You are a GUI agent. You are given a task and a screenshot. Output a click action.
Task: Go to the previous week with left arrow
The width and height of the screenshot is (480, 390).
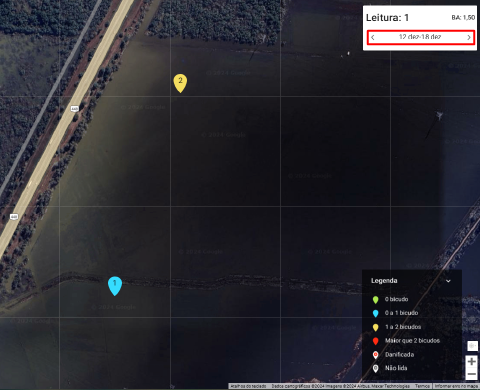[x=373, y=37]
